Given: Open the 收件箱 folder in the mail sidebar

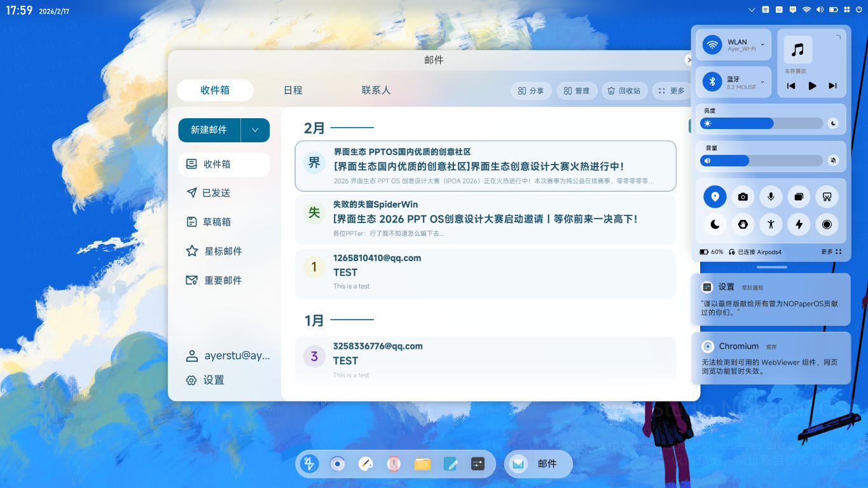Looking at the screenshot, I should pos(224,164).
